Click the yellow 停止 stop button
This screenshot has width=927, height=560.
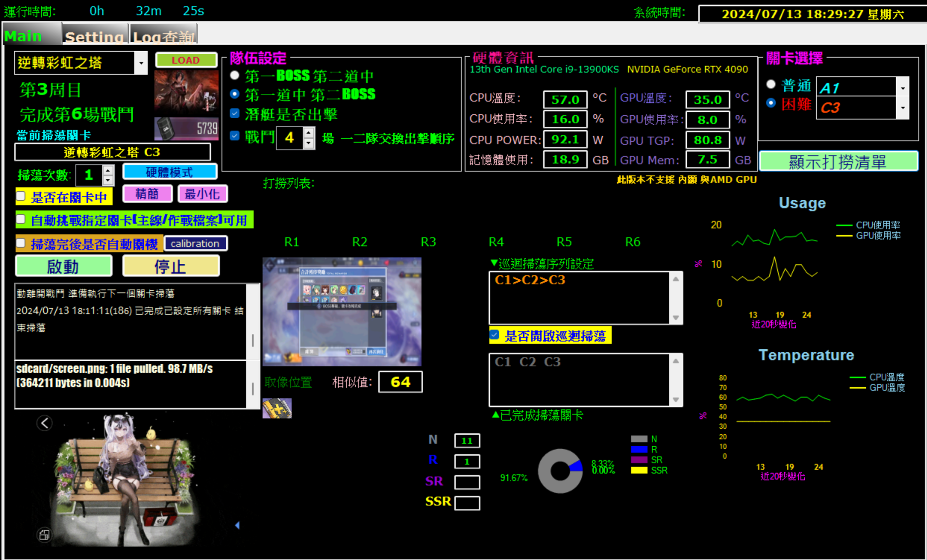[171, 266]
